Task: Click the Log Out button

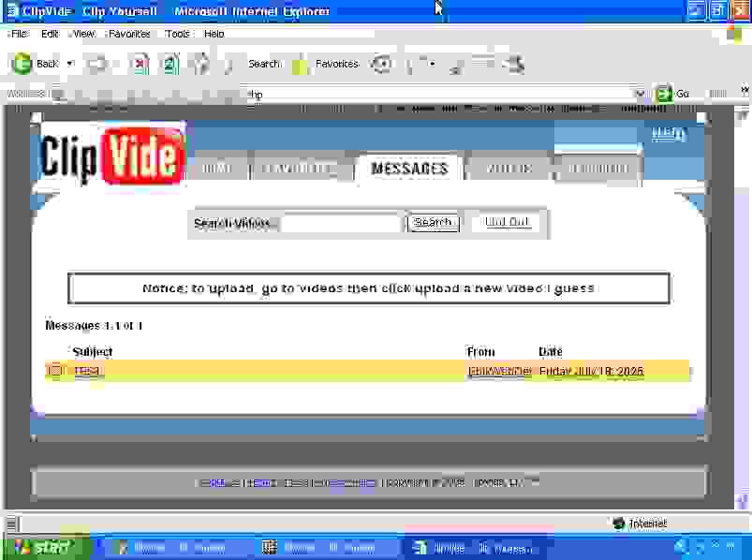Action: 507,223
